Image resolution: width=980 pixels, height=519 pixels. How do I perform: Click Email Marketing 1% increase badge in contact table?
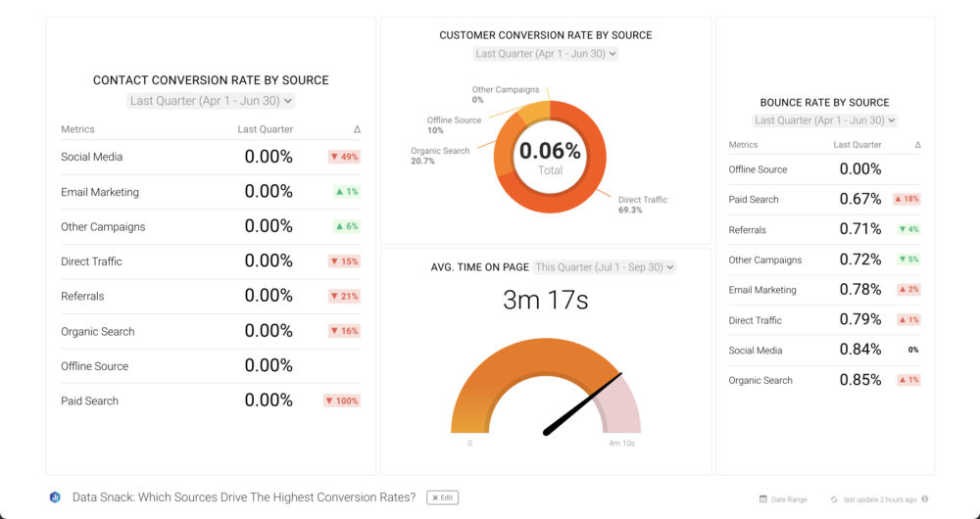[x=347, y=192]
